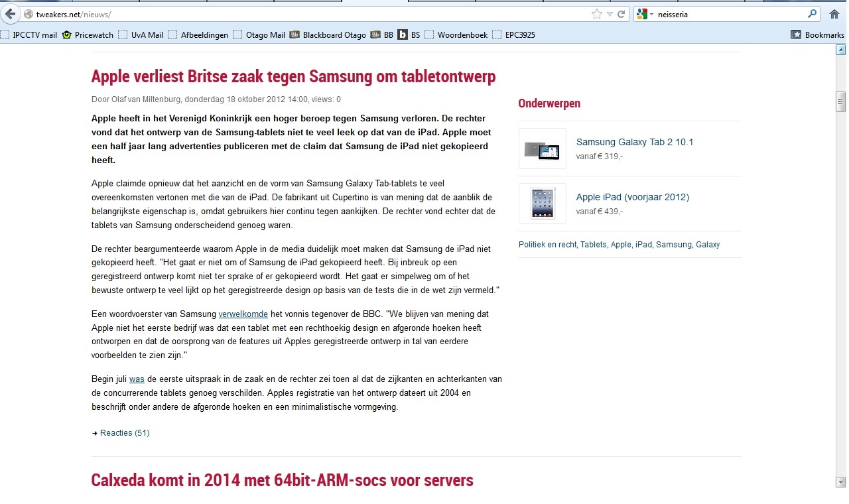Open the UvA Mail bookmark
The width and height of the screenshot is (849, 504).
click(x=141, y=35)
